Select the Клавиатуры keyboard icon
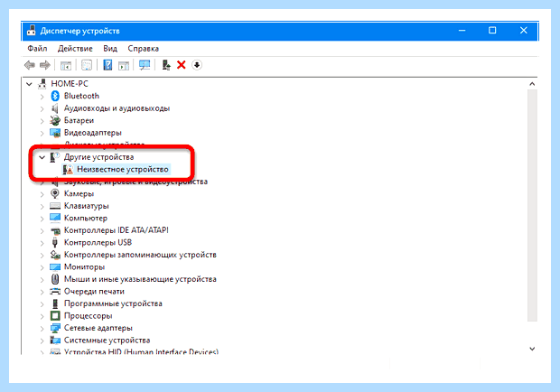 [x=55, y=206]
